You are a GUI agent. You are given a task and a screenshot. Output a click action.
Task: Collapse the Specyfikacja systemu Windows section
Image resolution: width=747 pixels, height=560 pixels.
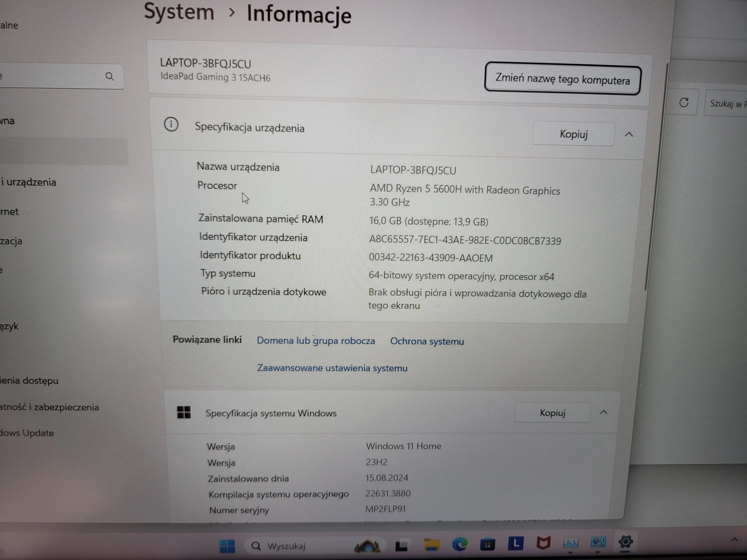603,412
